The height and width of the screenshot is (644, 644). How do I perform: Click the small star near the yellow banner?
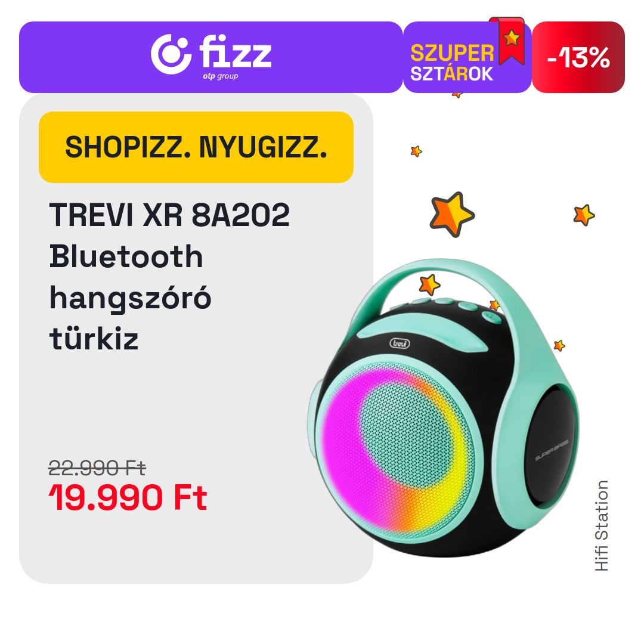click(x=416, y=151)
